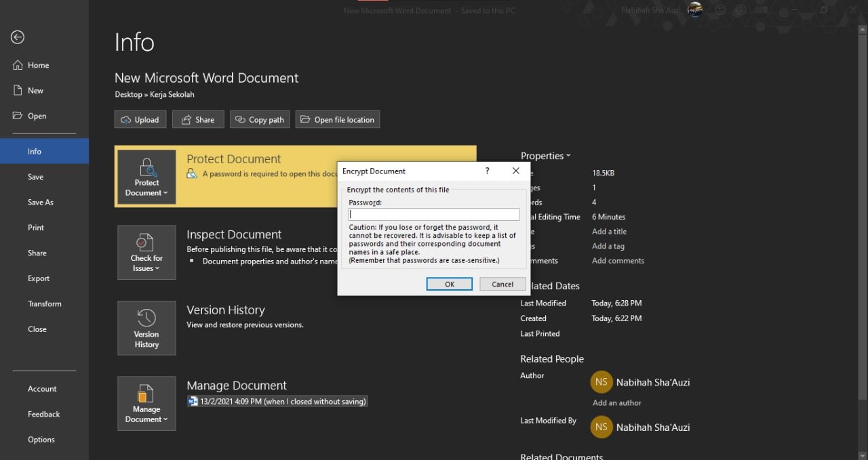Close the Encrypt Document dialog

[x=515, y=171]
